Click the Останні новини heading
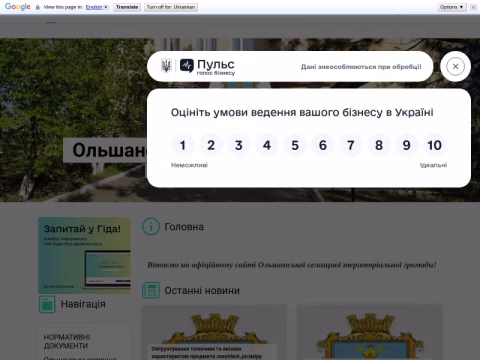Image resolution: width=480 pixels, height=360 pixels. (x=202, y=290)
